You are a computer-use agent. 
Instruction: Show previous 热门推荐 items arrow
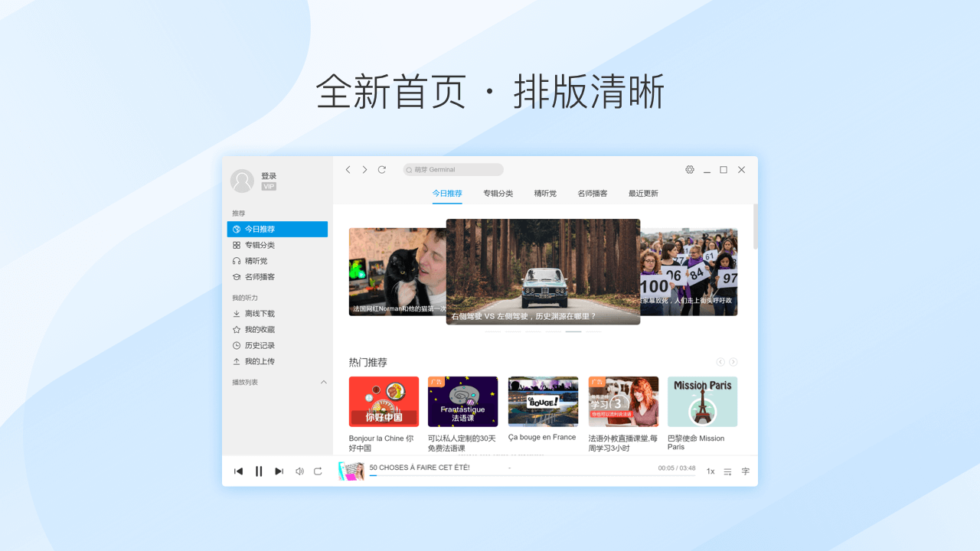(720, 362)
